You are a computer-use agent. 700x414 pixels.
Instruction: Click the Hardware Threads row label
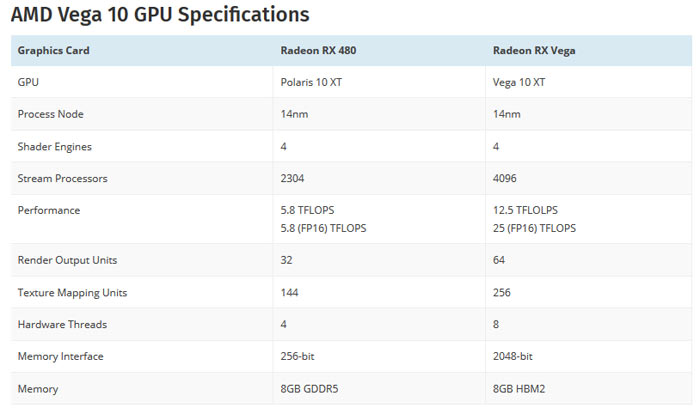pyautogui.click(x=62, y=324)
